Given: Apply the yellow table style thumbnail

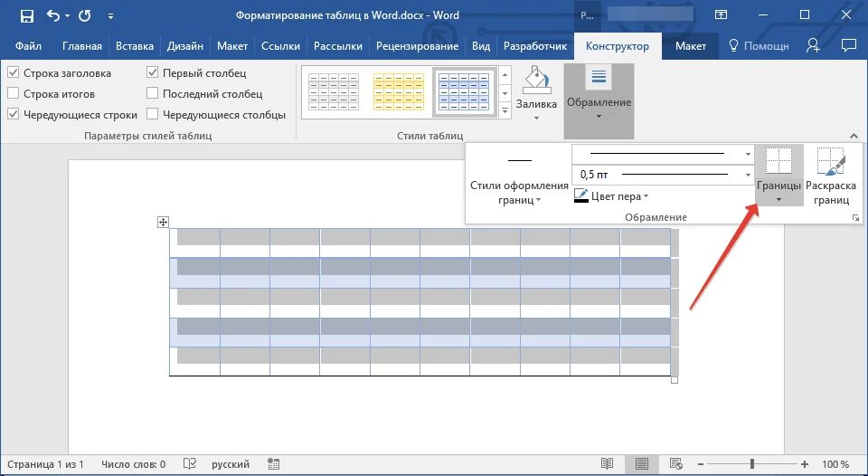Looking at the screenshot, I should click(399, 92).
